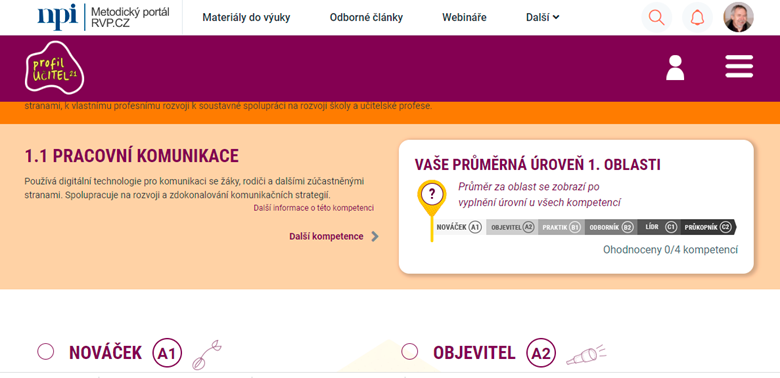Open the Webináře menu item
The width and height of the screenshot is (780, 378).
tap(464, 17)
